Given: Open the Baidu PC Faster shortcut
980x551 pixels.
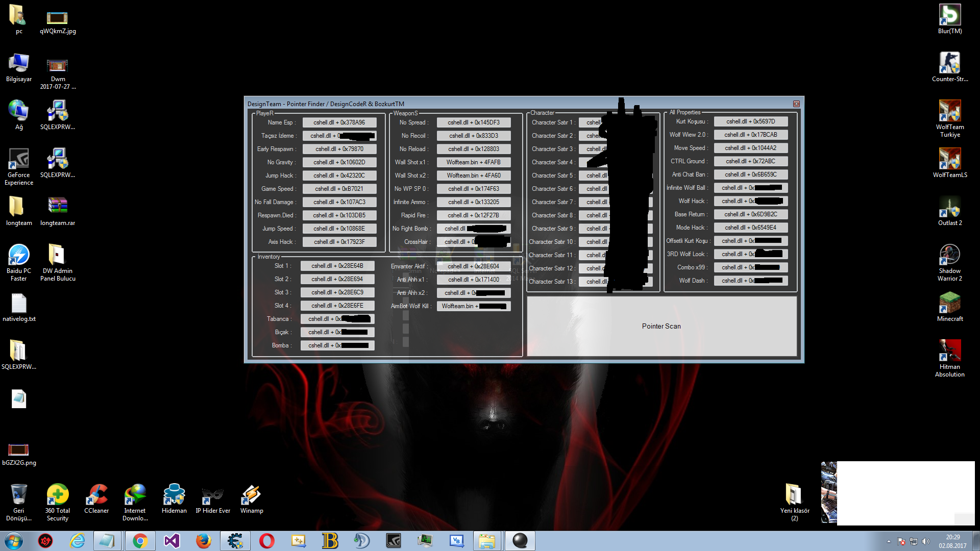Looking at the screenshot, I should pos(19,262).
